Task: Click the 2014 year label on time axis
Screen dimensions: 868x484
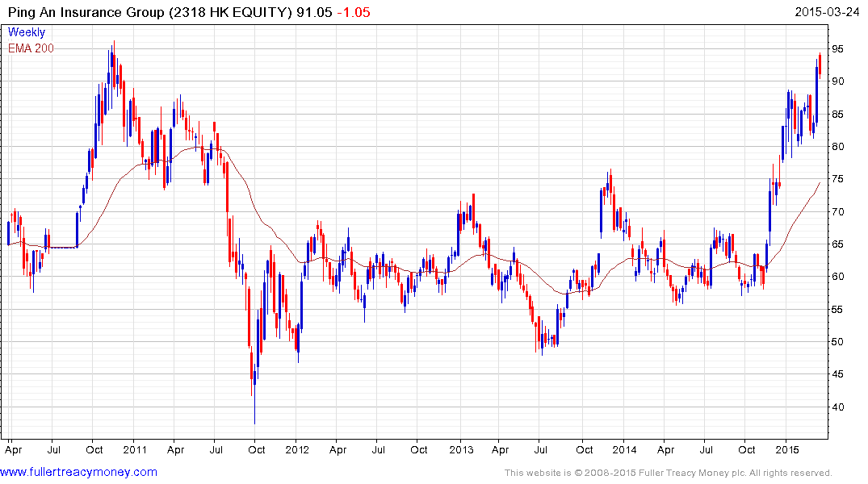Action: [x=624, y=449]
